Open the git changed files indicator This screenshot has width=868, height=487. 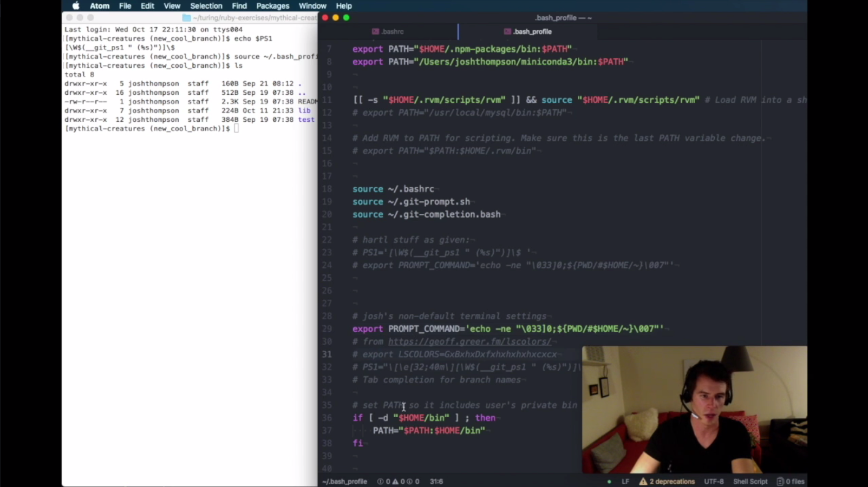pos(791,482)
